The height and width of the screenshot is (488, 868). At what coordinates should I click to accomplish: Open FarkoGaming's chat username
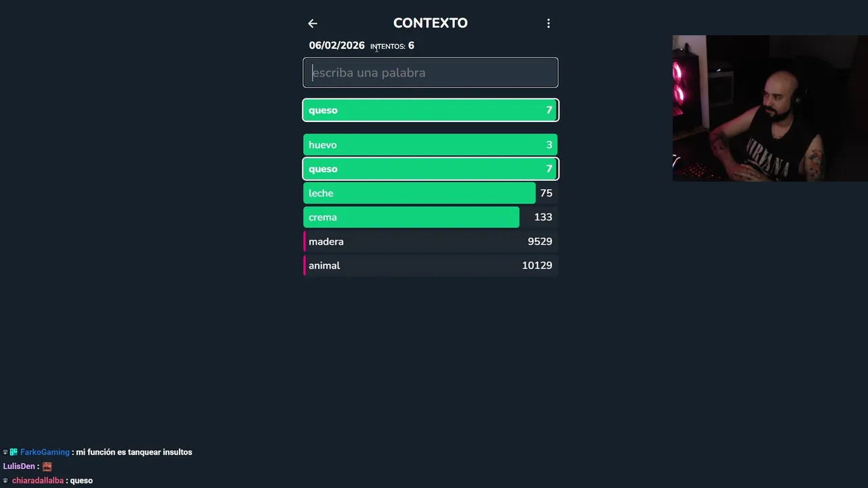45,452
